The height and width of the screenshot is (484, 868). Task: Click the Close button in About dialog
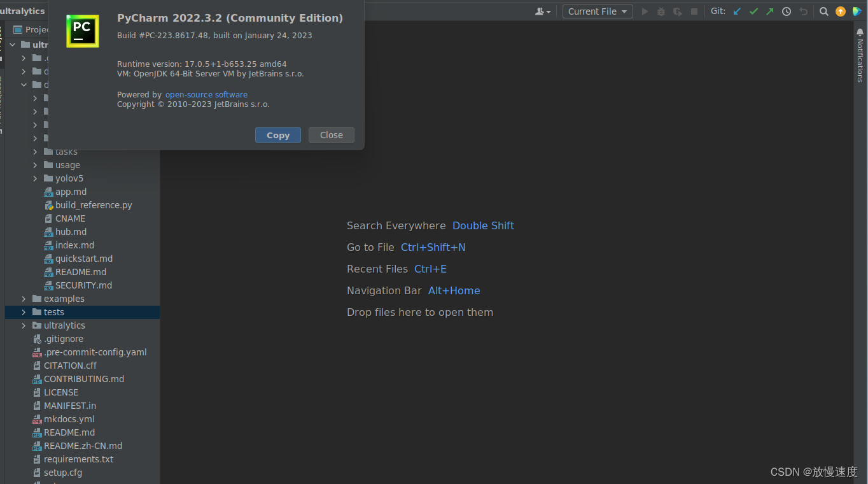click(332, 135)
